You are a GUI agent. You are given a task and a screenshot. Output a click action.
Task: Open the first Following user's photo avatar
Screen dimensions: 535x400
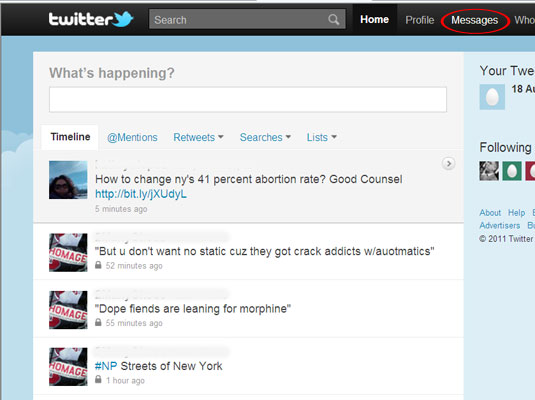pos(489,171)
